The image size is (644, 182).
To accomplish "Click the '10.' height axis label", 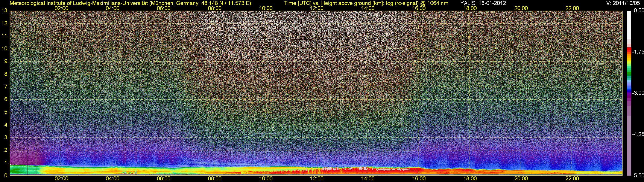I will (5, 49).
